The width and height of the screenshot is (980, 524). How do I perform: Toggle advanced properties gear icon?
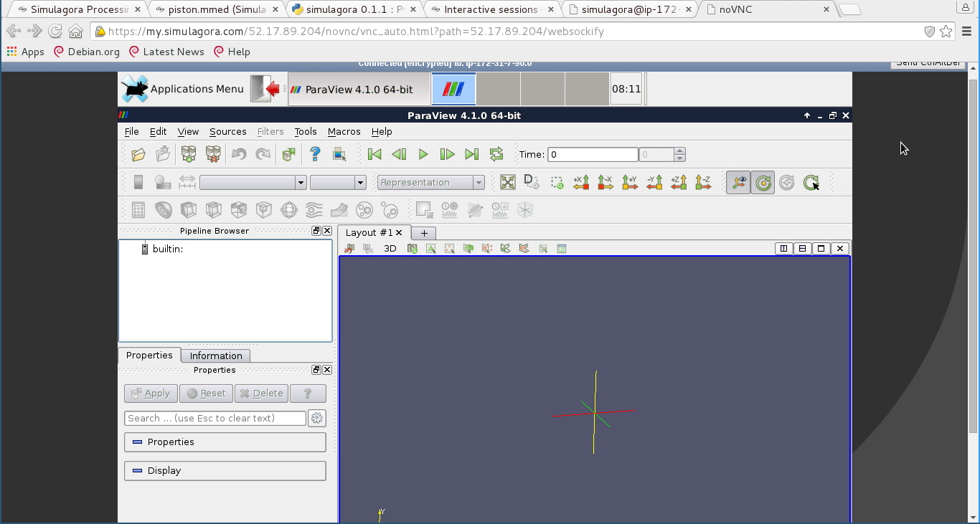click(317, 418)
